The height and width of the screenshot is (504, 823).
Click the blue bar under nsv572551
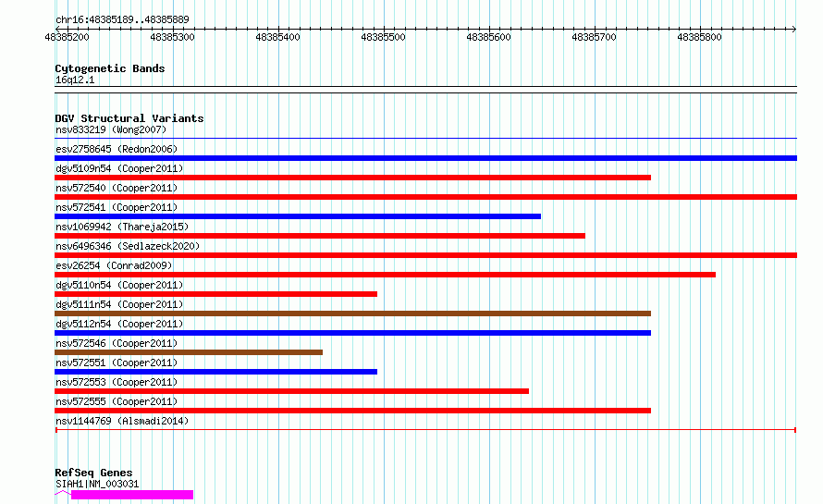point(215,372)
